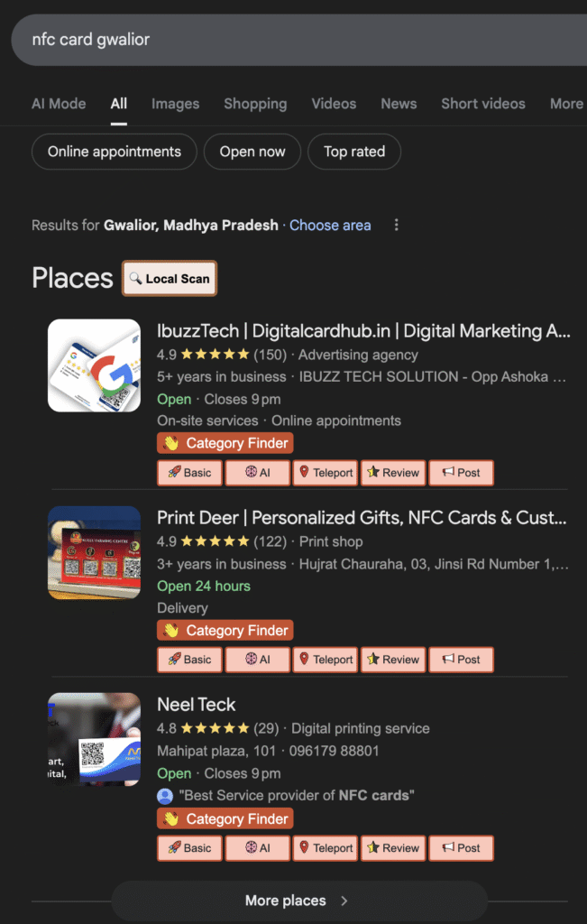The width and height of the screenshot is (587, 924).
Task: Click the Local Scan magnifier button
Action: (170, 279)
